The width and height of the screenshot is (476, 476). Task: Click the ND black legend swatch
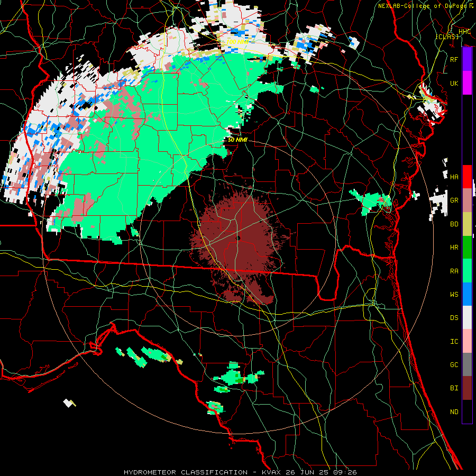[467, 411]
